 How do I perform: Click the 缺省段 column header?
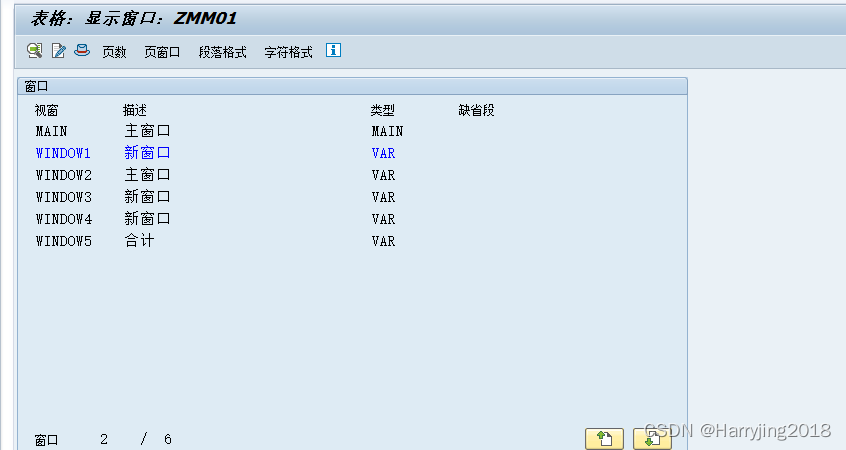point(476,111)
